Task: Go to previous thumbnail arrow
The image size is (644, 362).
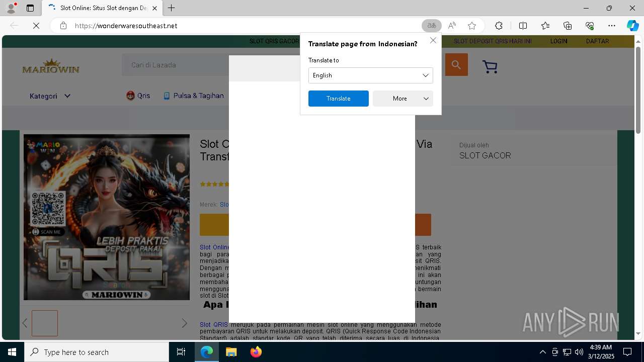Action: [25, 323]
